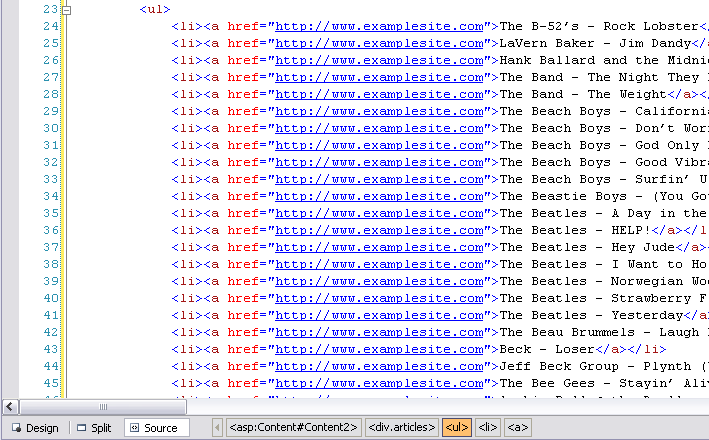709x440 pixels.
Task: Click the URL on the Jeff Beck Group line
Action: click(379, 367)
